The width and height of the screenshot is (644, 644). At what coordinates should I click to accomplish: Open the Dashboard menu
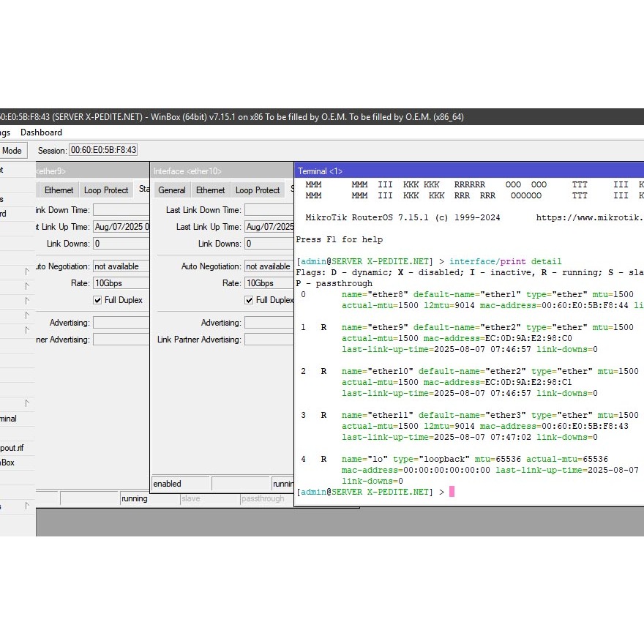tap(41, 132)
